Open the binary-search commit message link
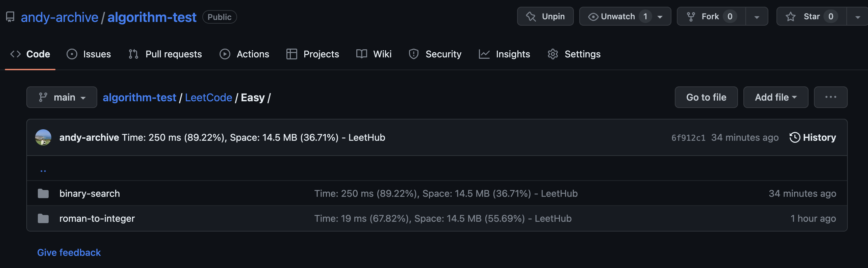 click(x=446, y=193)
